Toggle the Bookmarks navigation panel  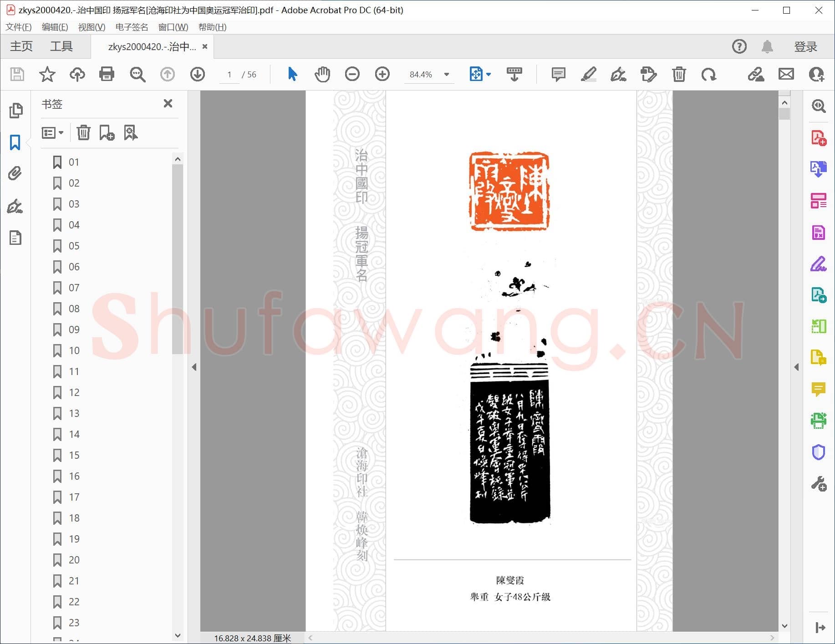[x=14, y=142]
